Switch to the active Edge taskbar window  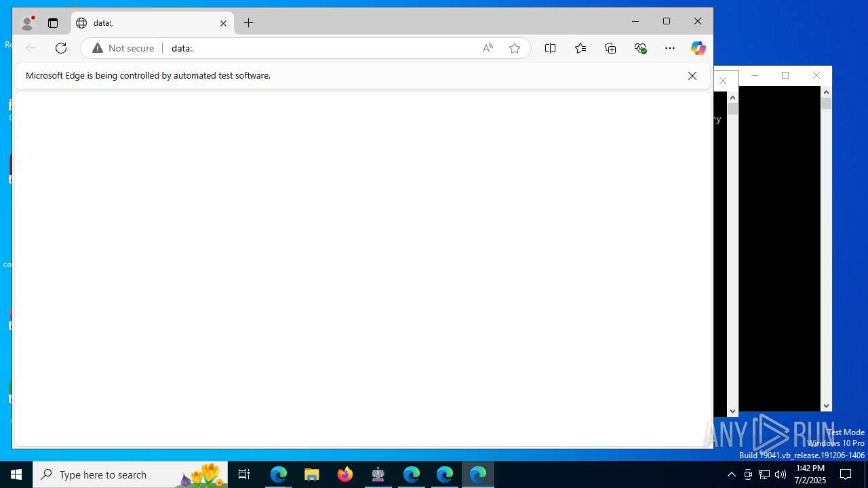[478, 474]
